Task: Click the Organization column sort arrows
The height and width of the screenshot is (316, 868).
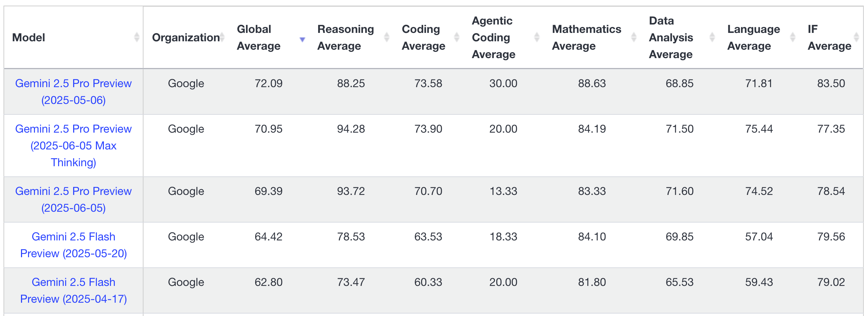Action: 222,37
